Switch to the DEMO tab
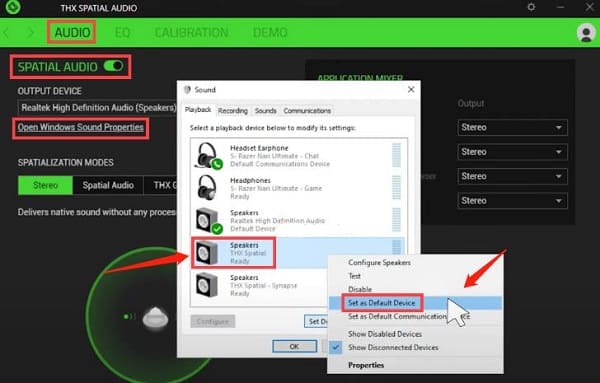Screen dimensions: 600x383 (270, 33)
